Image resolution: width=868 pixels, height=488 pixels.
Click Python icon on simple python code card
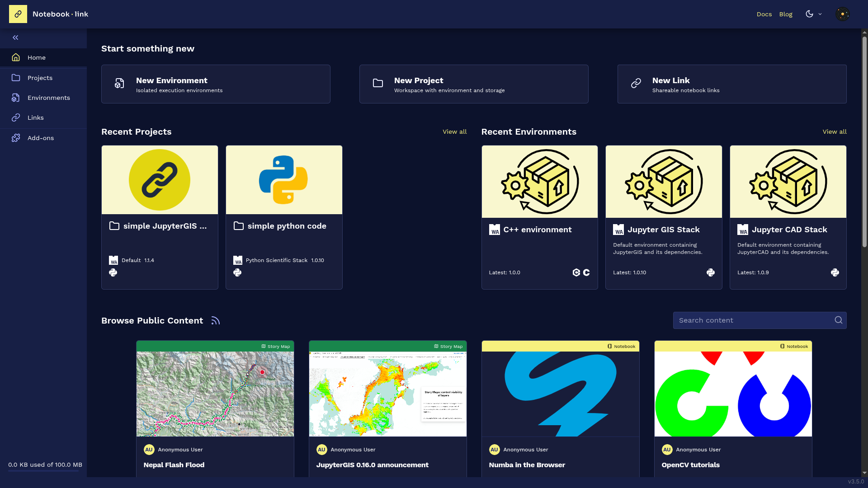click(x=237, y=272)
